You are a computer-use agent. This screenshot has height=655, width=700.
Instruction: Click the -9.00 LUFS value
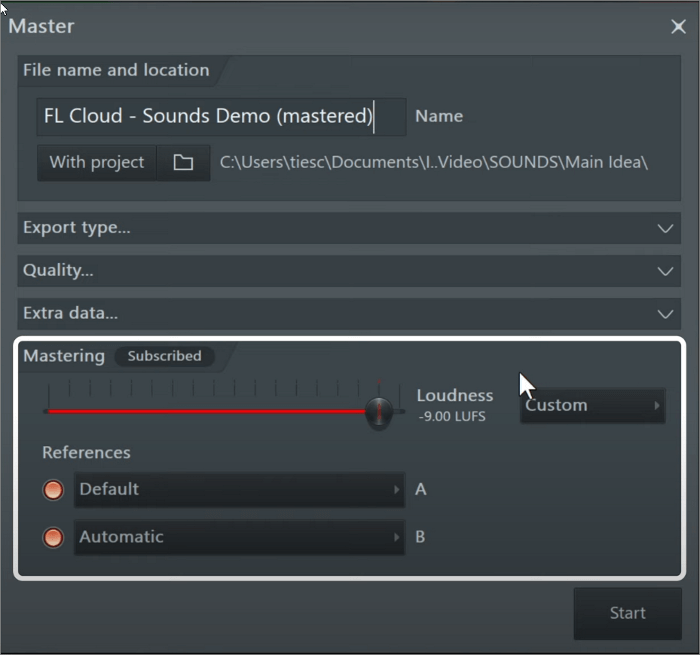pos(452,417)
